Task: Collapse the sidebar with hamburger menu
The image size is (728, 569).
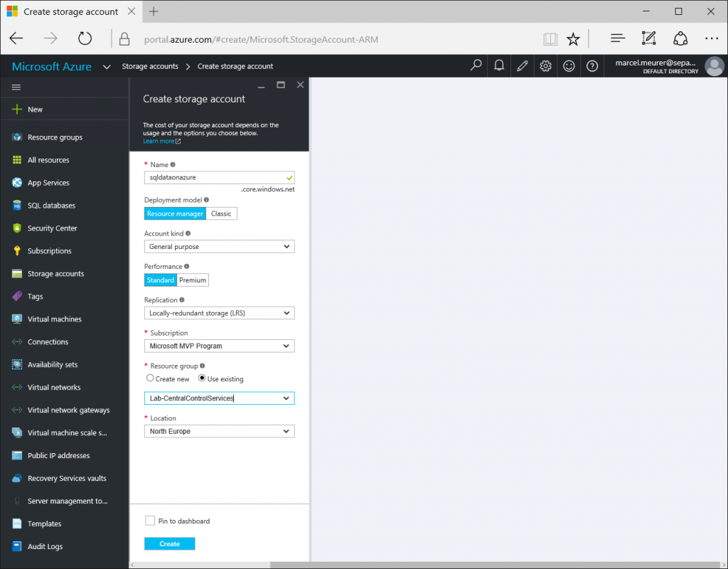Action: (16, 87)
